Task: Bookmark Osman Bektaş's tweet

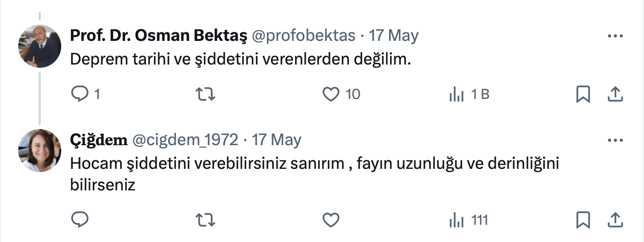Action: (583, 95)
